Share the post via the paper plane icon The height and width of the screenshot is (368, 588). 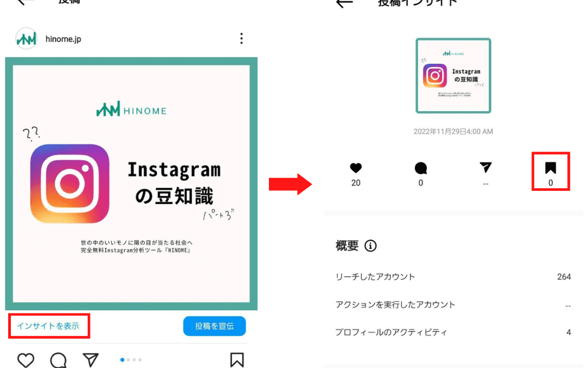pyautogui.click(x=90, y=360)
